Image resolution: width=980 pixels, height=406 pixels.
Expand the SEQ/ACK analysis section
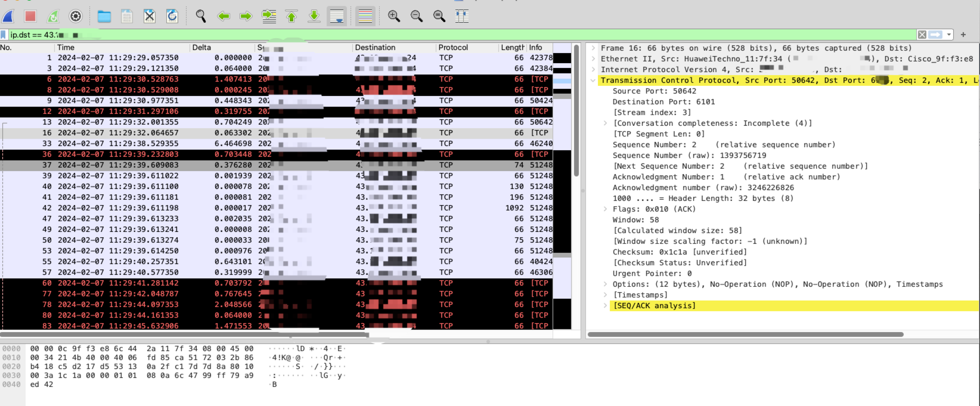tap(605, 306)
